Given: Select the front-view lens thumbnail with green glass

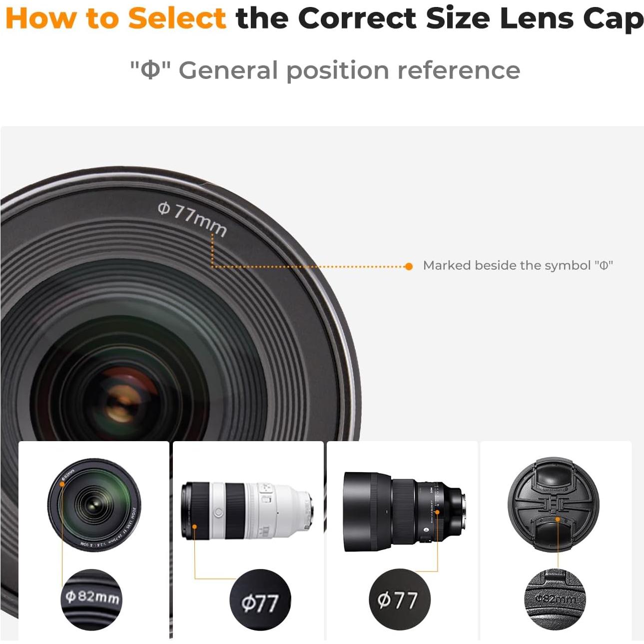Looking at the screenshot, I should click(94, 504).
